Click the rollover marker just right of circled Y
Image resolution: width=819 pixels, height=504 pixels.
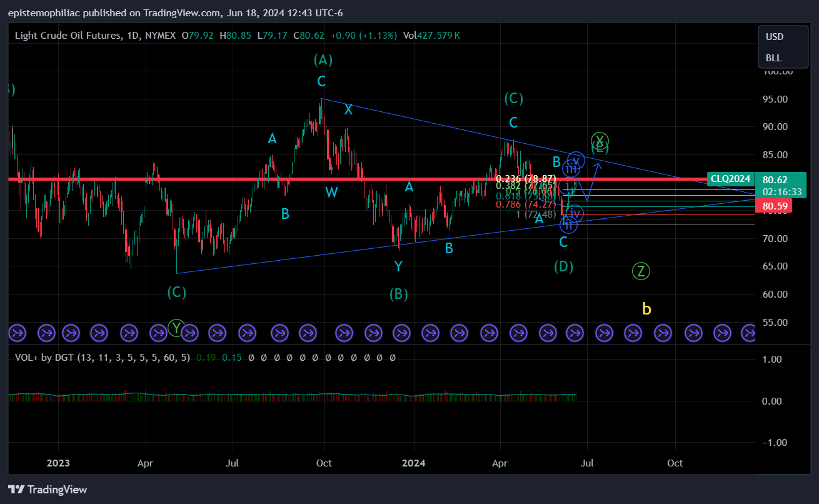(189, 333)
